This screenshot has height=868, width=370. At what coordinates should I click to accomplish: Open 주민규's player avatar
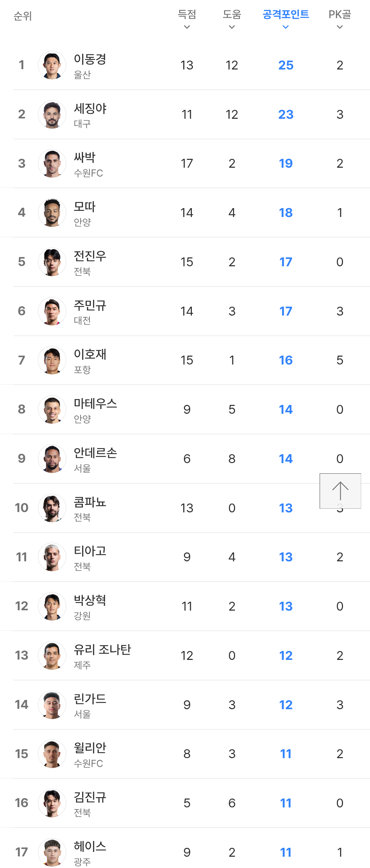click(52, 311)
